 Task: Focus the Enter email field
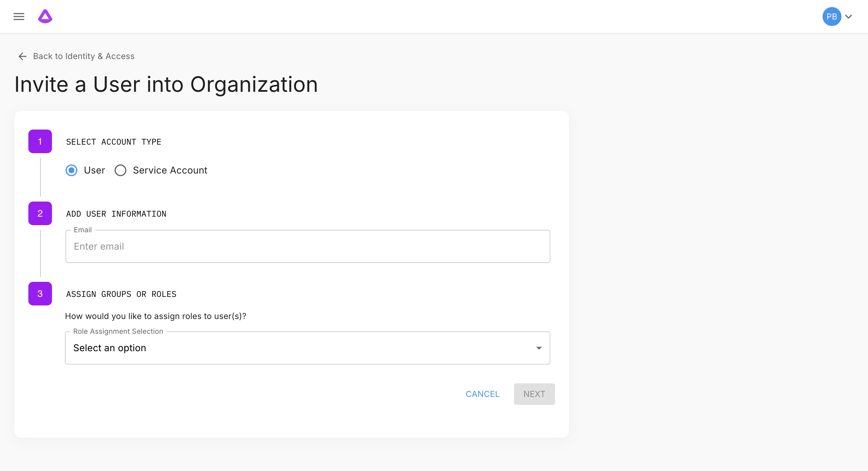click(x=307, y=247)
